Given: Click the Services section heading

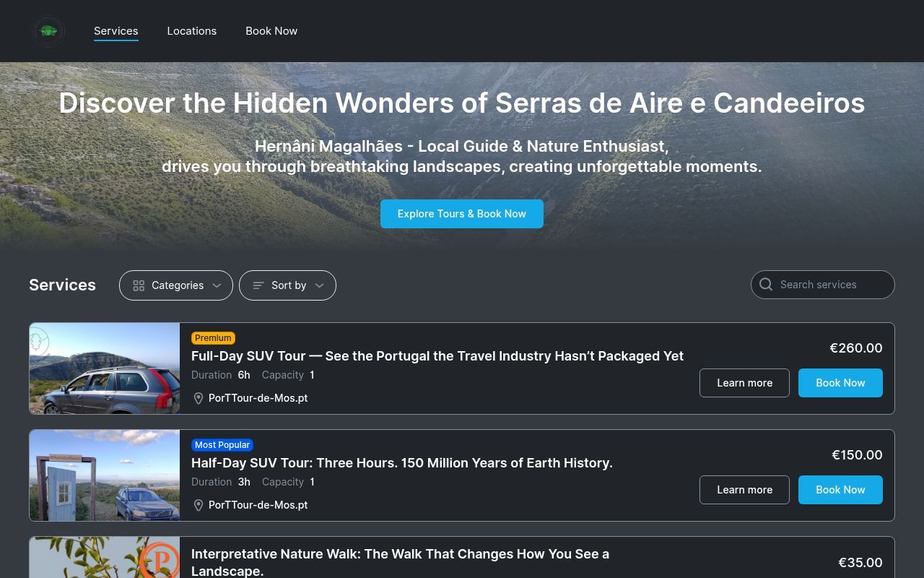Looking at the screenshot, I should [x=62, y=285].
